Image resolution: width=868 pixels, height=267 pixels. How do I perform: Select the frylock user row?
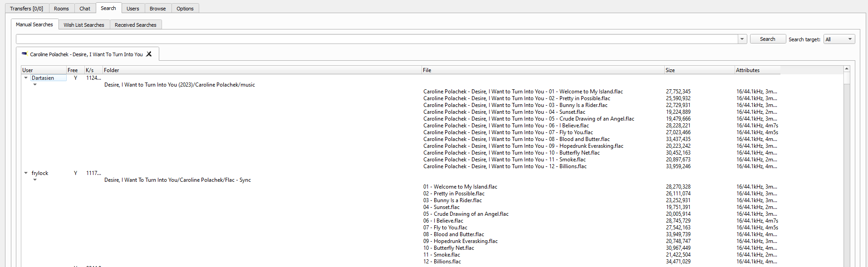coord(40,173)
